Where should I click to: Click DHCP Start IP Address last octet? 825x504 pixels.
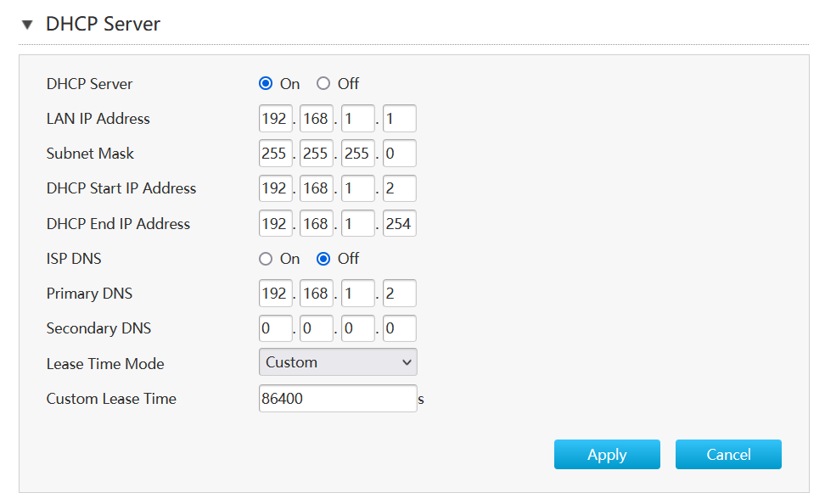click(399, 188)
